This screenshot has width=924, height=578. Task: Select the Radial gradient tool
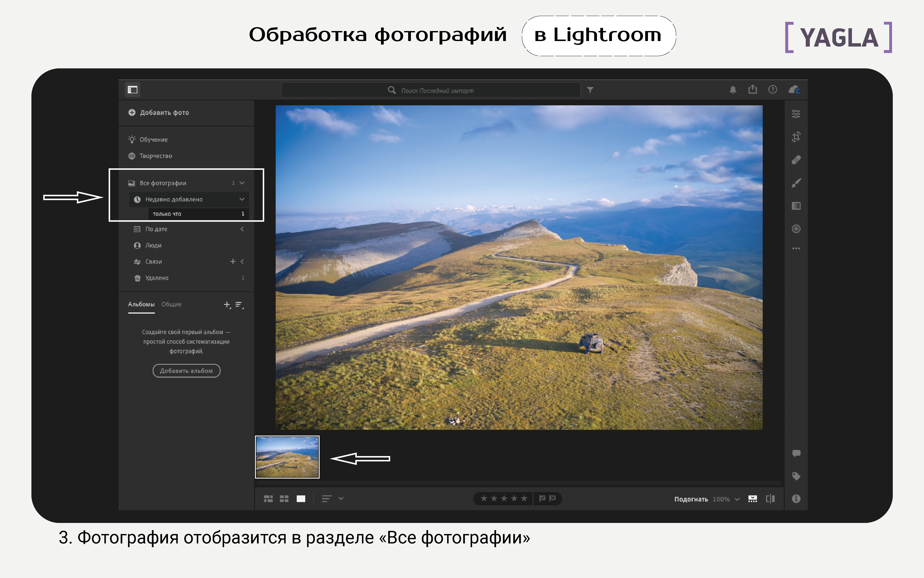tap(796, 229)
